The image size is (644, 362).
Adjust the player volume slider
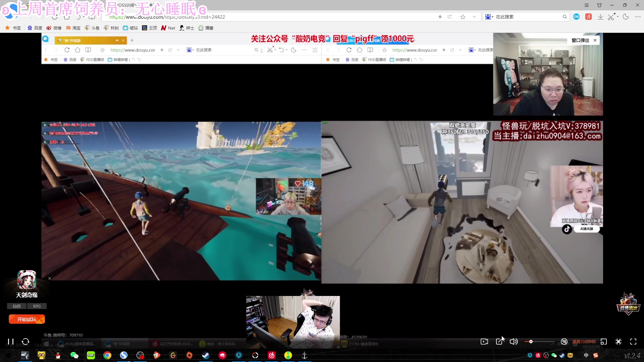(x=539, y=342)
